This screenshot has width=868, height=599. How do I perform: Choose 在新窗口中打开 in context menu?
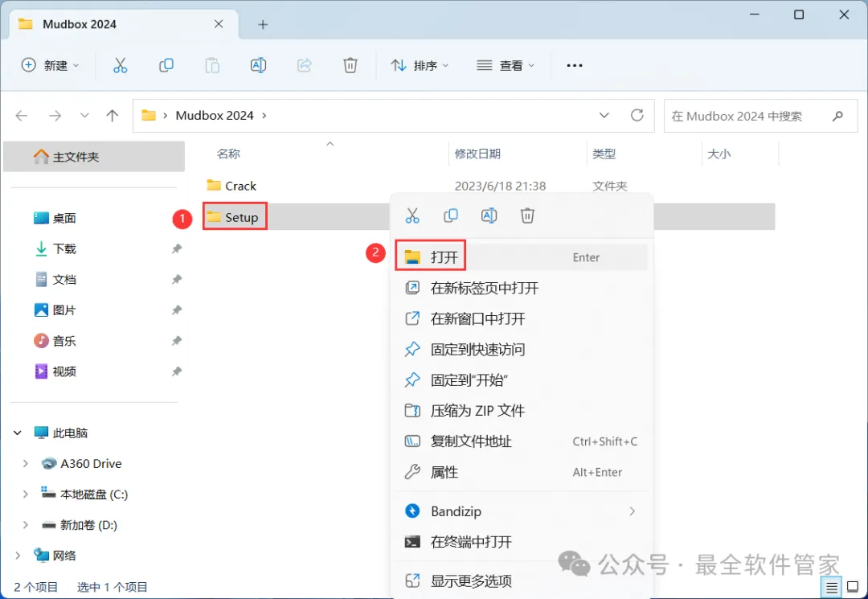click(522, 319)
